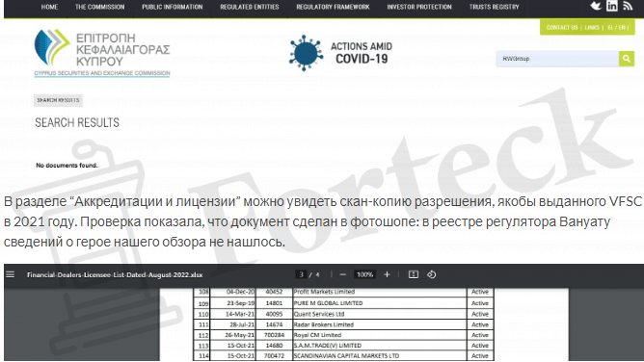The image size is (644, 362).
Task: Click the date 04-Dec-20 cell
Action: pos(233,292)
